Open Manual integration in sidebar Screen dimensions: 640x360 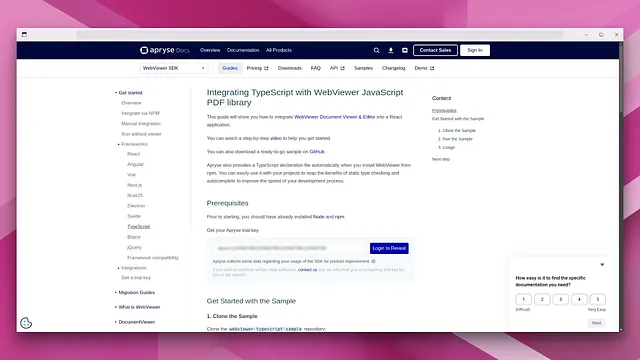(x=141, y=123)
